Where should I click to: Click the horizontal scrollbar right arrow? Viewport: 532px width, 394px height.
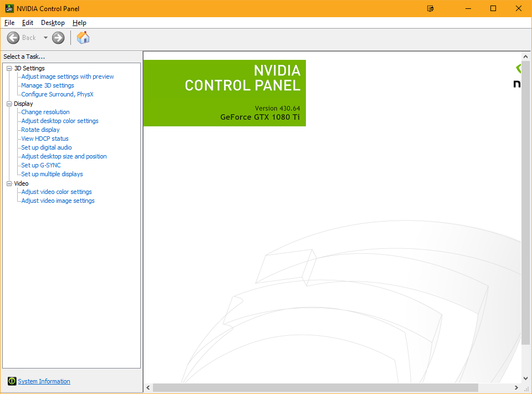pyautogui.click(x=516, y=387)
